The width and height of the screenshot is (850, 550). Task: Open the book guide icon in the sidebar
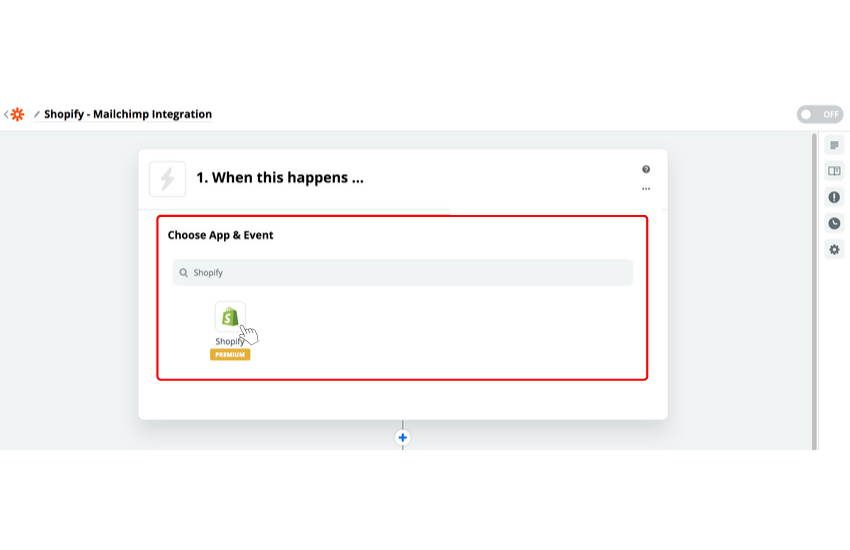click(834, 171)
